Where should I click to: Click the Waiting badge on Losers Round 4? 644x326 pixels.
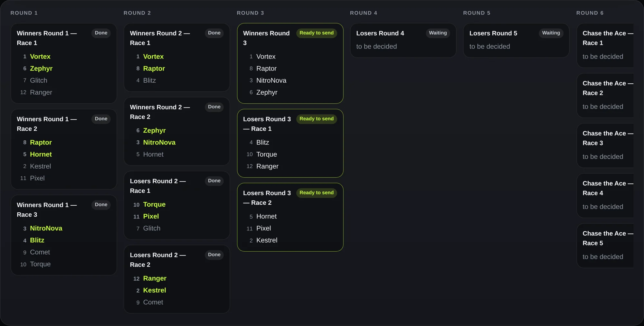click(x=438, y=33)
